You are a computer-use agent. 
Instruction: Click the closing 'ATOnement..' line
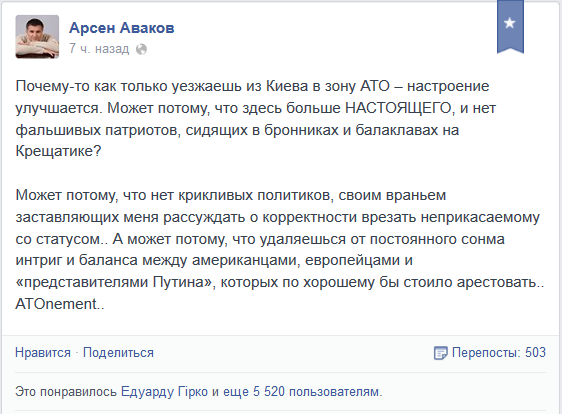click(x=60, y=304)
